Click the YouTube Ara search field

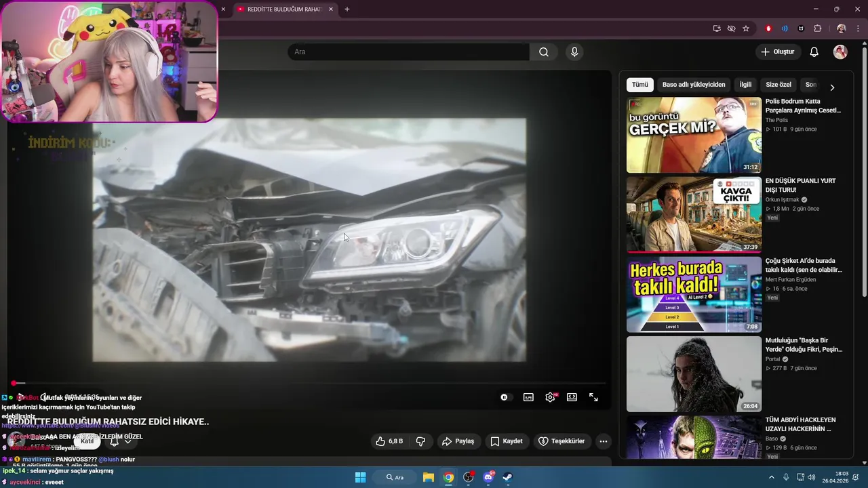point(408,52)
